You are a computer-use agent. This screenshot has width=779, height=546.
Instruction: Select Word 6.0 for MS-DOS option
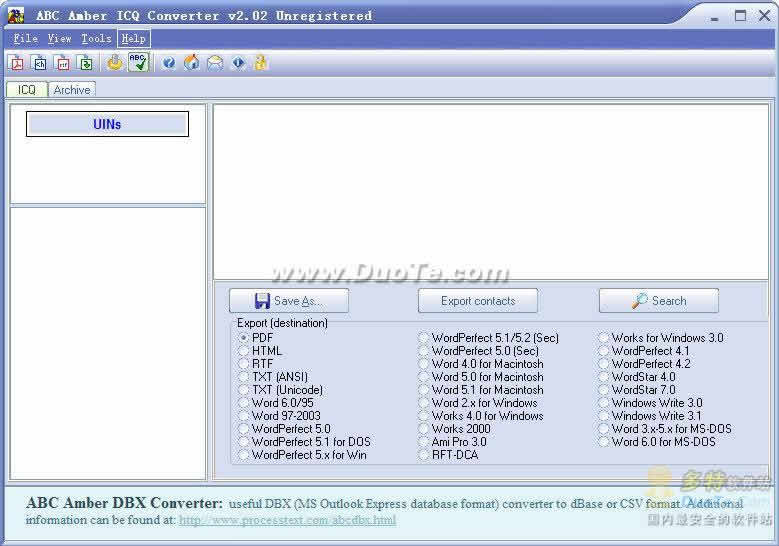pos(657,441)
